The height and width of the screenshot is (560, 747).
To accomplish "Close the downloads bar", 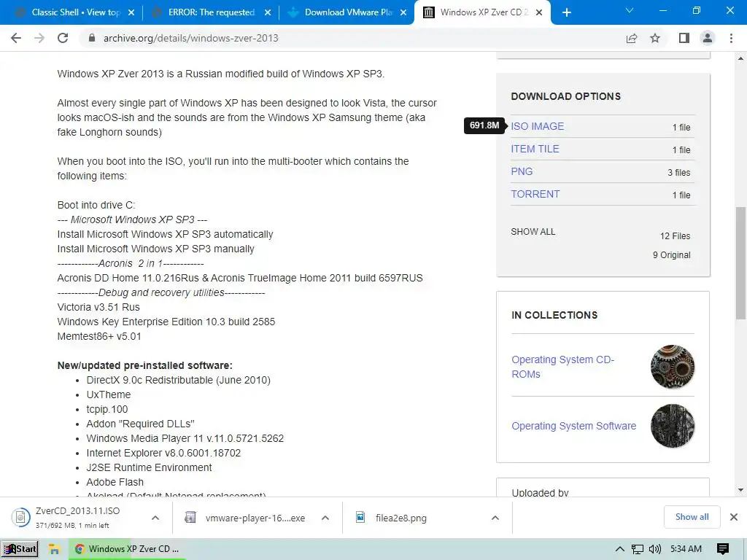I will pyautogui.click(x=734, y=517).
